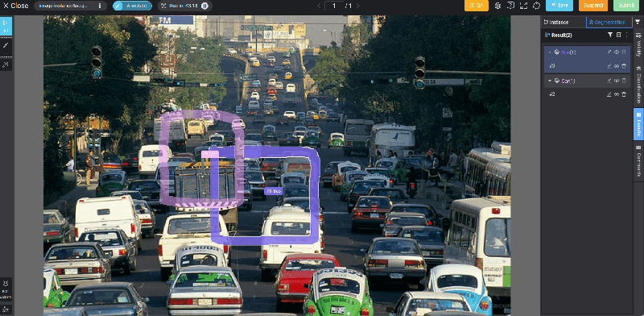644x316 pixels.
Task: Select annotation row #2 in results list
Action: [588, 94]
